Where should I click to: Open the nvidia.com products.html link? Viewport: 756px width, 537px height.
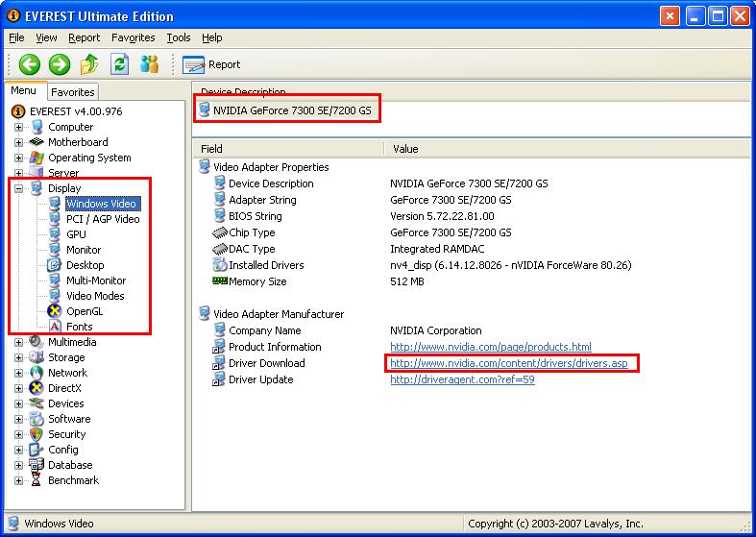click(x=490, y=347)
